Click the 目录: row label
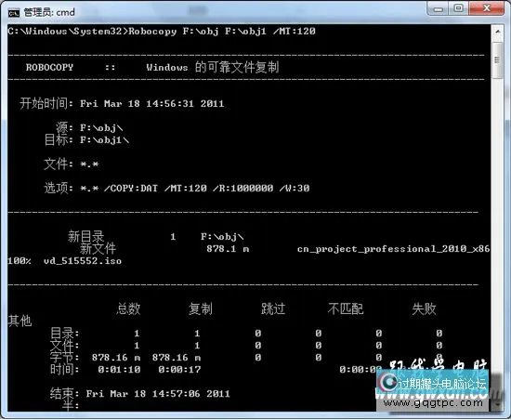 point(64,334)
